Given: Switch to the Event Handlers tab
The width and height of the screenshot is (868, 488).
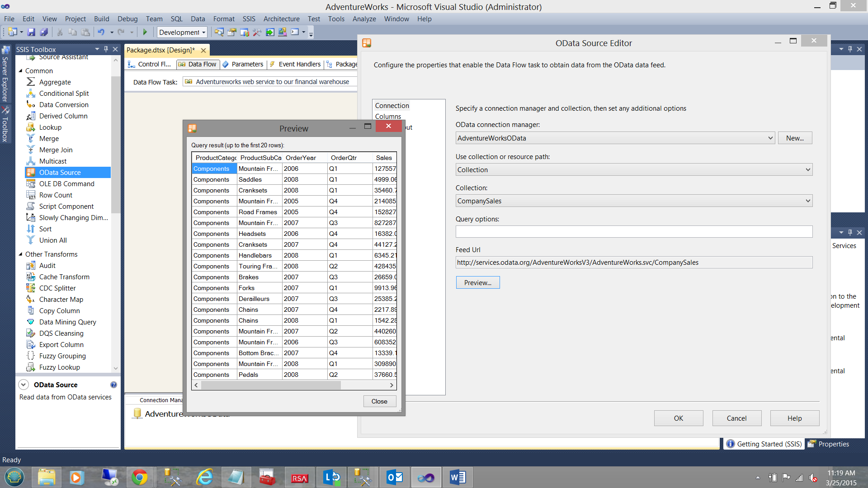Looking at the screenshot, I should click(299, 64).
